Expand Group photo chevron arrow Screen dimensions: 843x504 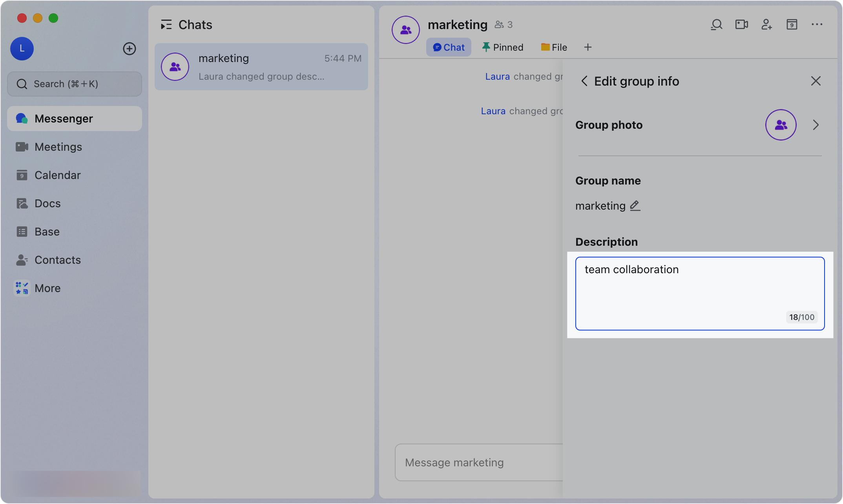(x=816, y=125)
